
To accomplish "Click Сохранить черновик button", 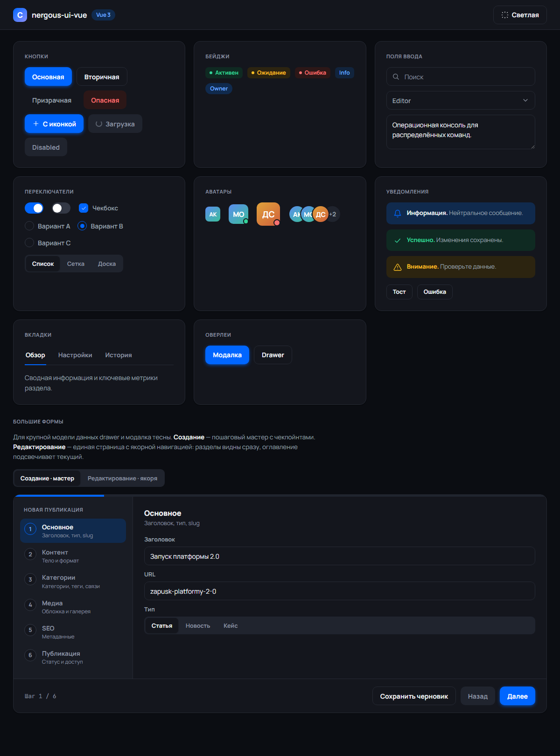I will tap(414, 696).
